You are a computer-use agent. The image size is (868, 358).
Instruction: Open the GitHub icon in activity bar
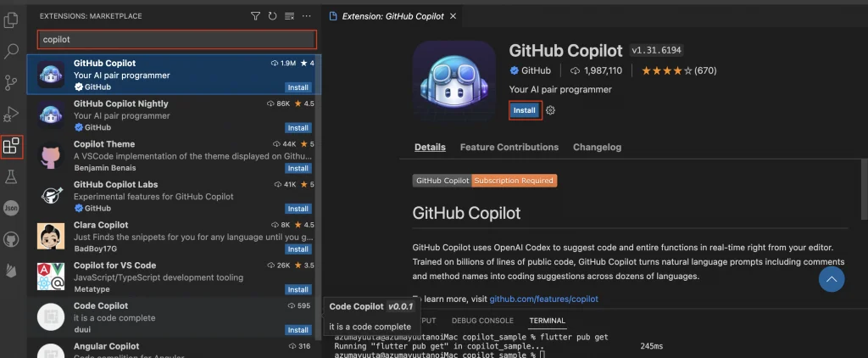12,240
